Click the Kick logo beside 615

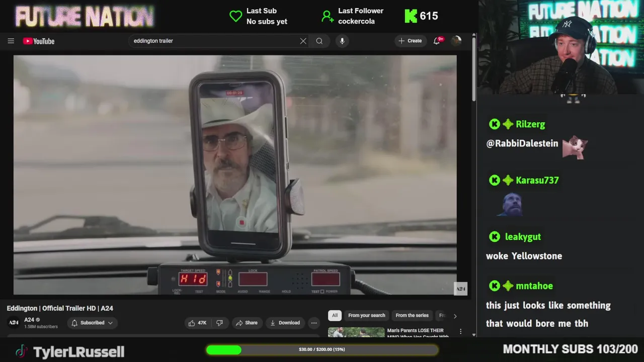click(411, 16)
